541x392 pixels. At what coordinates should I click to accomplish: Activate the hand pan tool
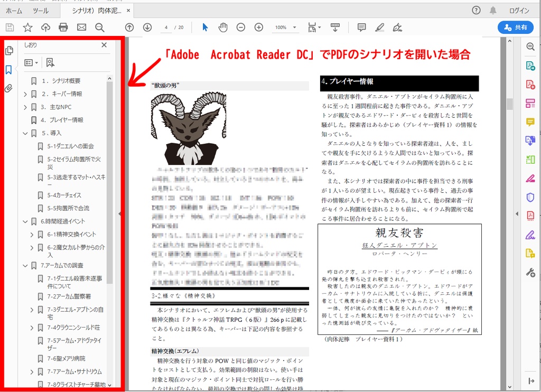tap(223, 27)
